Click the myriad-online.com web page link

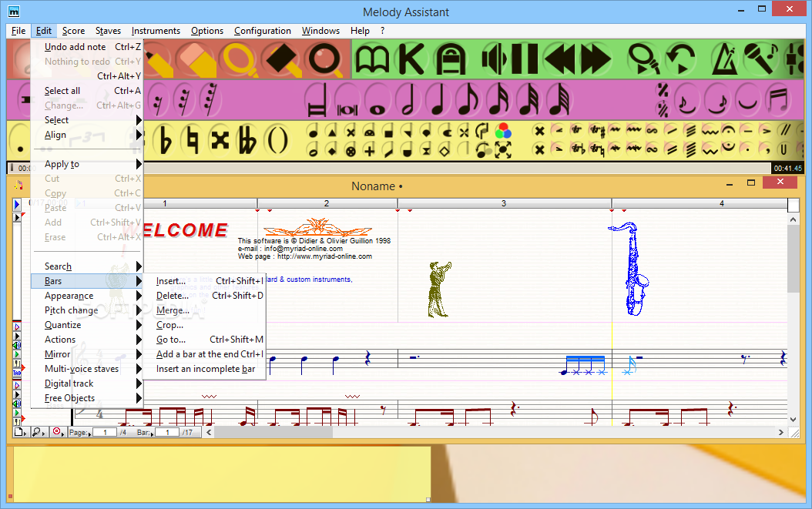[x=324, y=256]
